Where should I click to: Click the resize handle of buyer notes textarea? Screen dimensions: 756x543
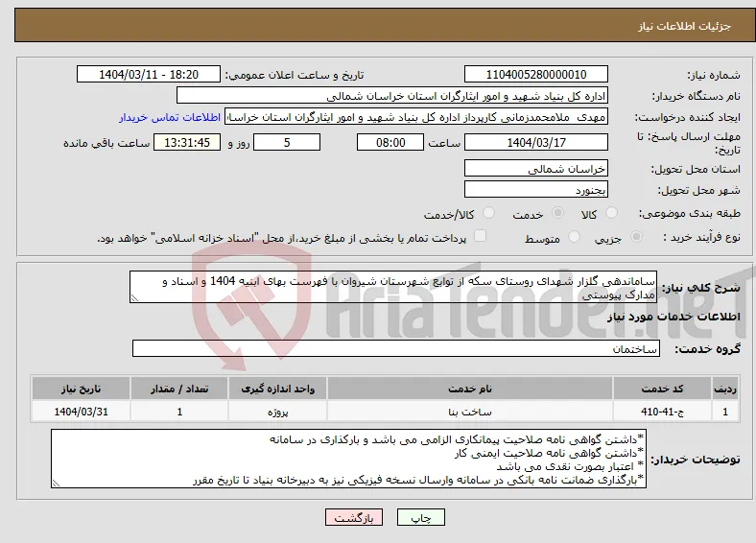(56, 484)
